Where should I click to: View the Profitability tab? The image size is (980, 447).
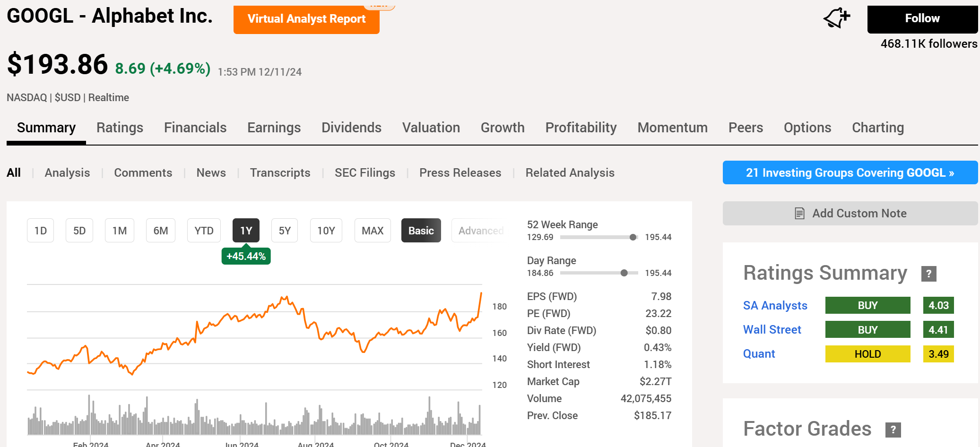(x=581, y=128)
